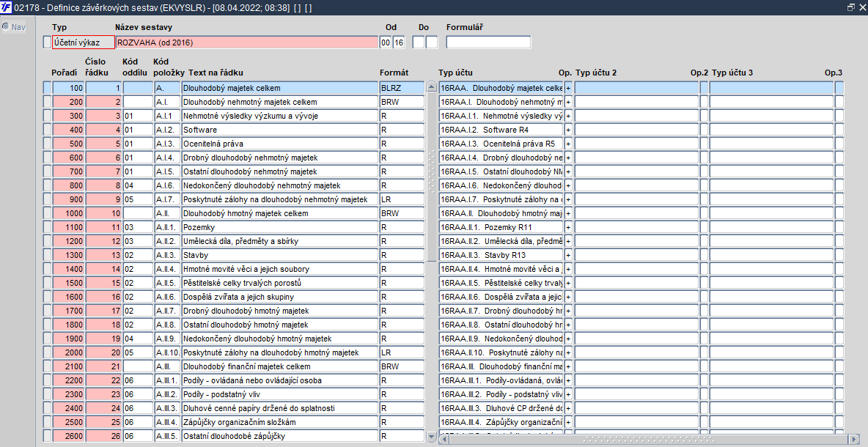Open the Typ field Účetní výkaz
Screen dimensions: 868x447
tap(84, 43)
